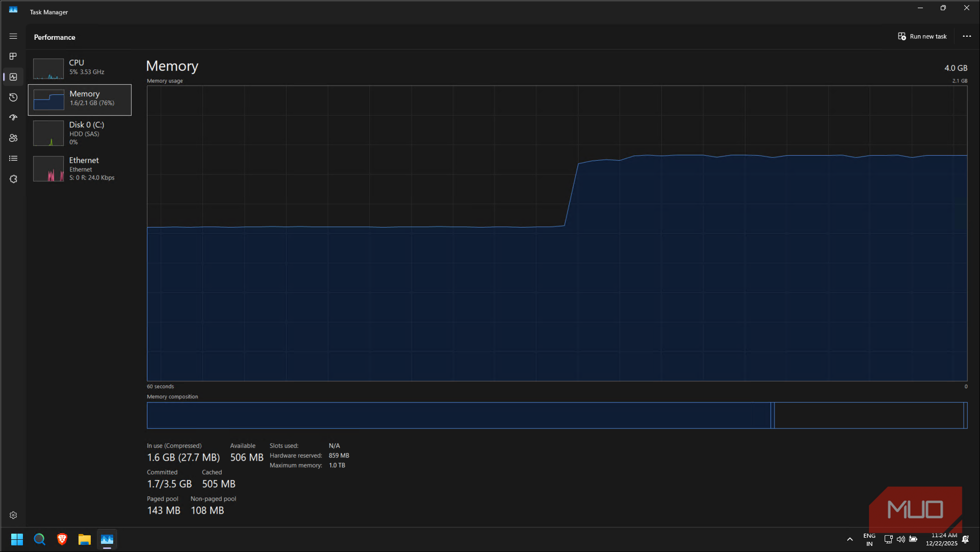Screen dimensions: 980x552
Task: Launch Brave browser from taskbar
Action: pos(62,539)
